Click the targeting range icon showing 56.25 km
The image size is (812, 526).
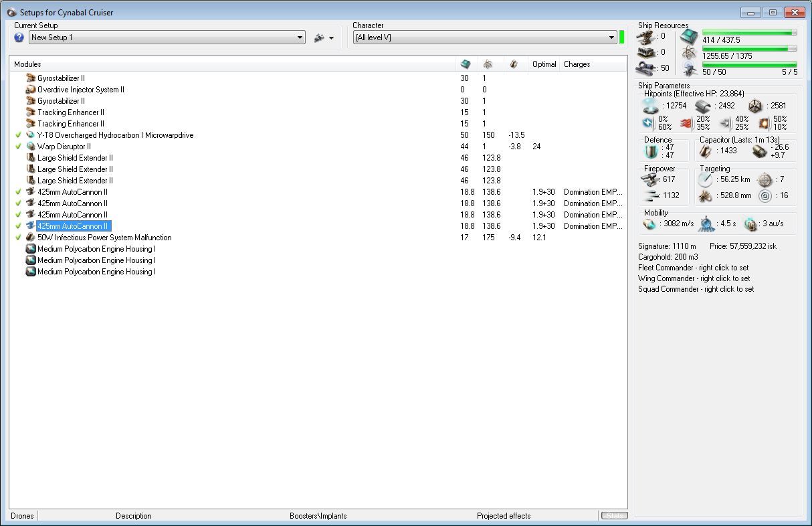(705, 180)
